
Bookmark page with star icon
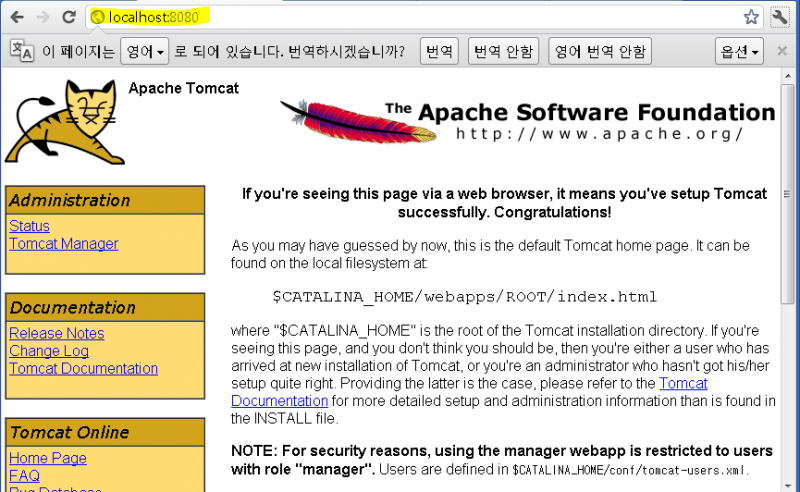coord(751,17)
